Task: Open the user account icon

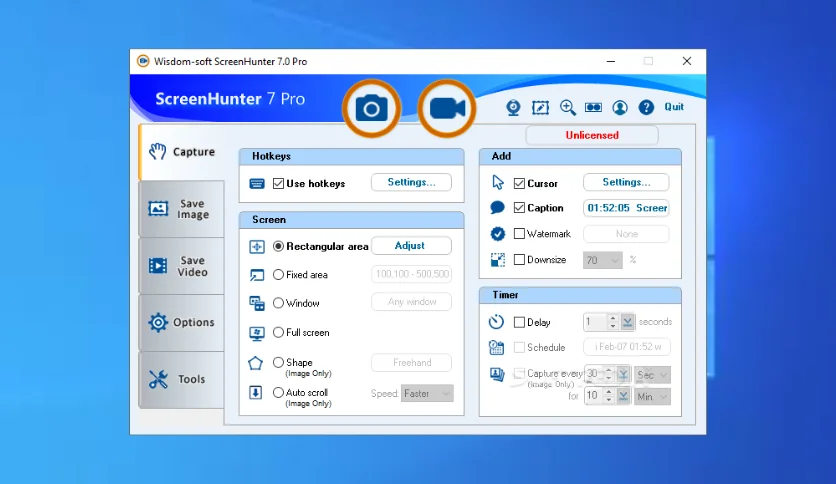Action: coord(620,108)
